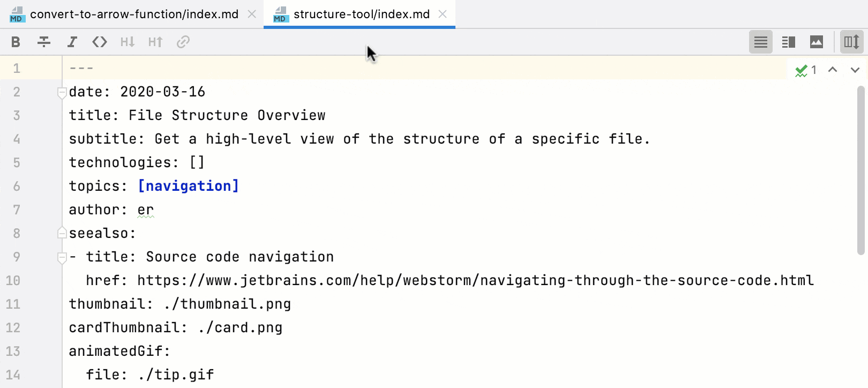Collapse the fold marker on line 9
Screen dimensions: 868x388
(62, 257)
